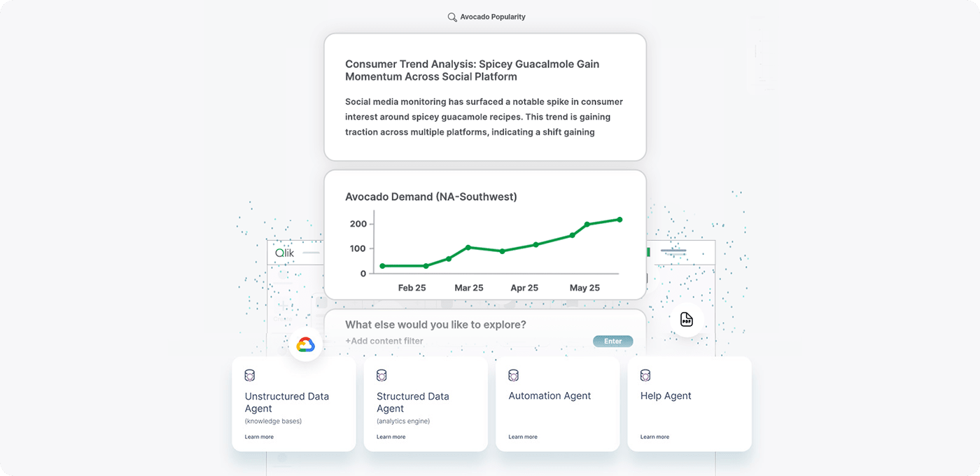Click the Consumer Trend Analysis headline

(472, 70)
